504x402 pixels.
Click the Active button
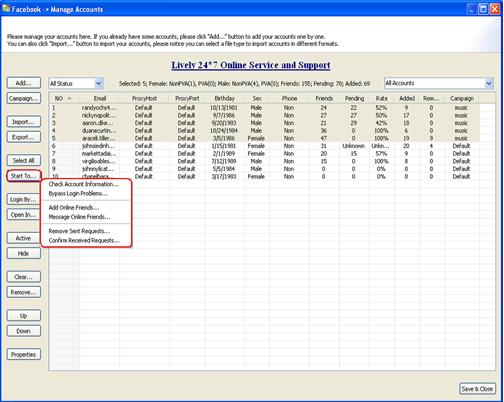tap(24, 238)
